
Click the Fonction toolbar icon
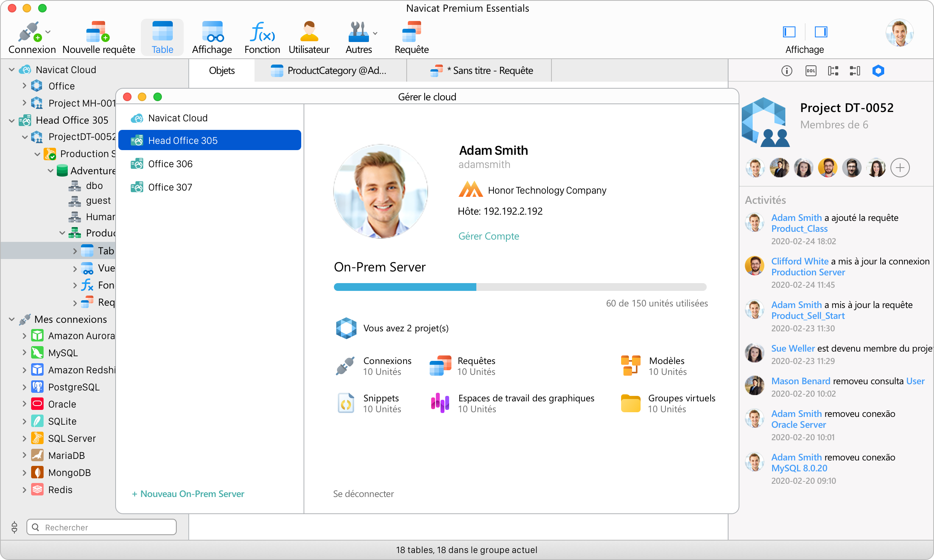point(262,31)
